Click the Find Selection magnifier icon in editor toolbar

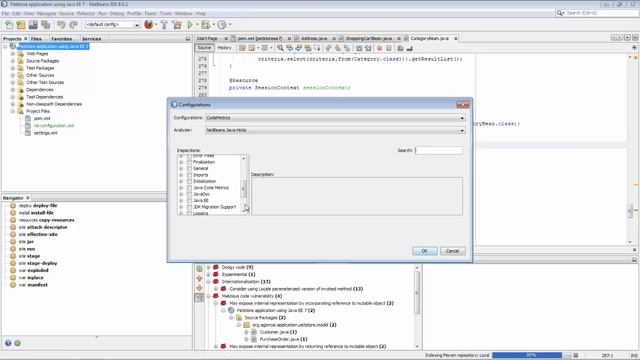[x=280, y=48]
